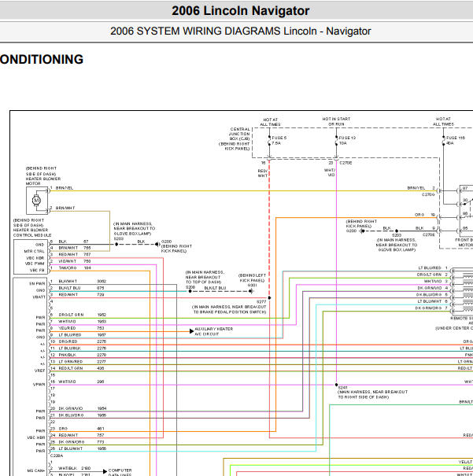This screenshot has width=473, height=476.
Task: Click the ORG/LT GRN 1952 wire label
Action: (83, 315)
